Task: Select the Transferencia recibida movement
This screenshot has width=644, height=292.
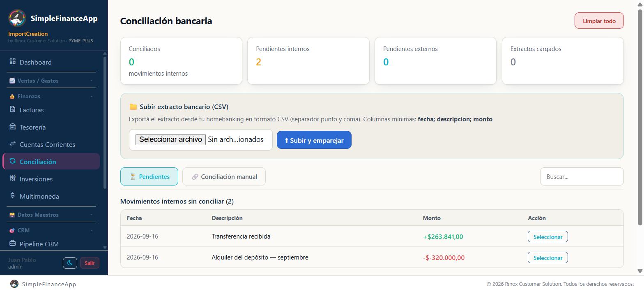Action: click(547, 236)
